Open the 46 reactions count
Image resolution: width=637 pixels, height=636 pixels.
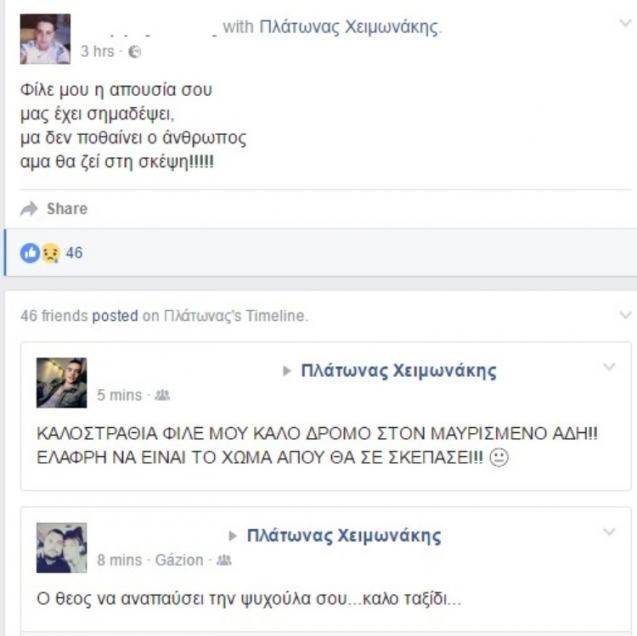74,253
